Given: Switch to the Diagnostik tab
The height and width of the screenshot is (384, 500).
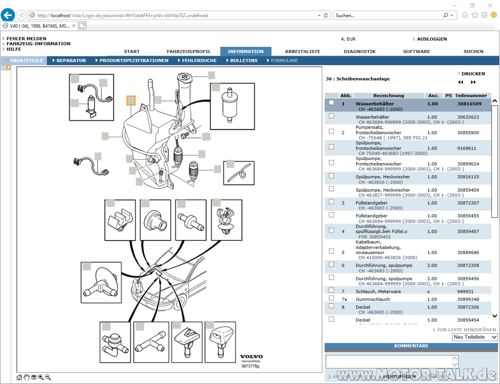Looking at the screenshot, I should (359, 51).
